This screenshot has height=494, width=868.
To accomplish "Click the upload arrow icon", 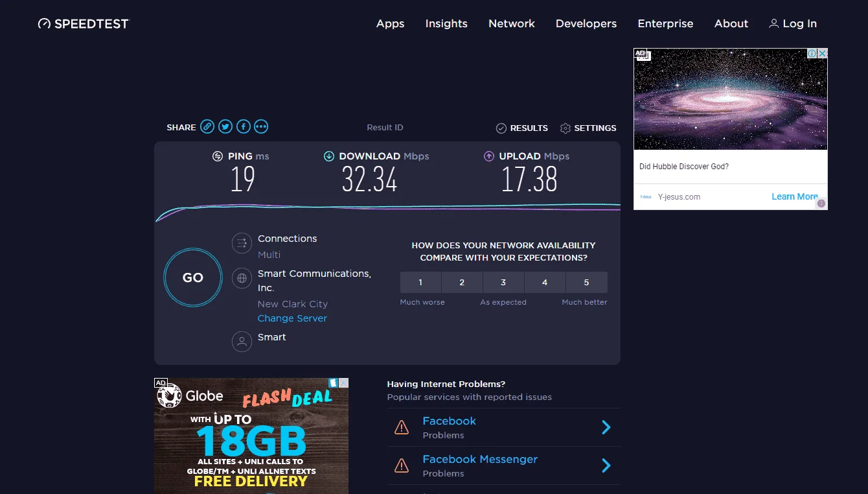I will tap(489, 156).
